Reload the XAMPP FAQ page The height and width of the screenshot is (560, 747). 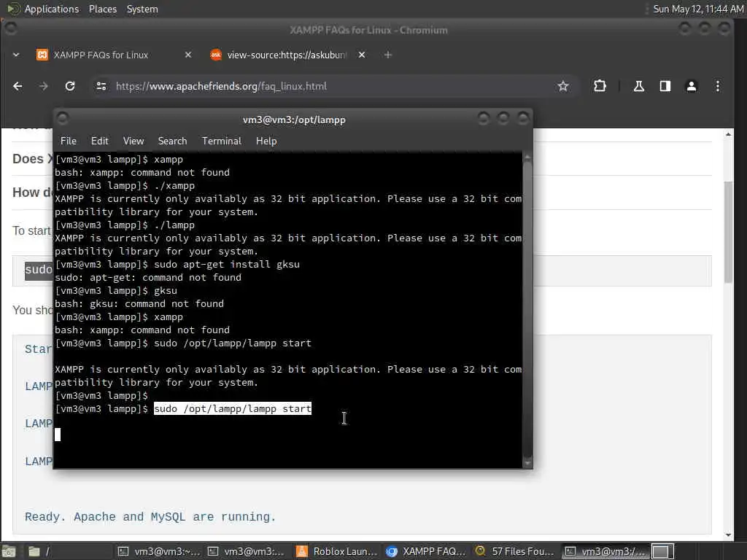(x=70, y=86)
